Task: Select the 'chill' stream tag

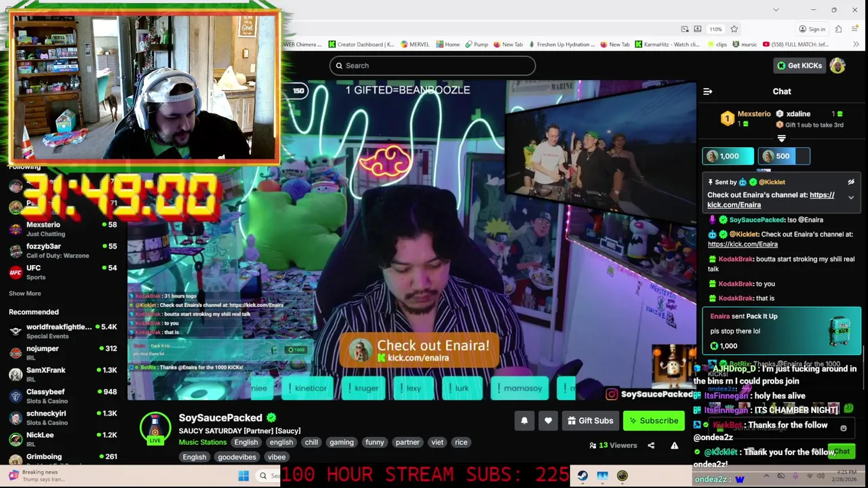Action: 311,443
